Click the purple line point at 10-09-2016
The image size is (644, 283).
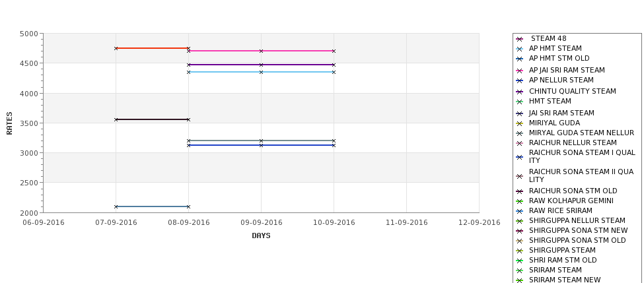334,65
